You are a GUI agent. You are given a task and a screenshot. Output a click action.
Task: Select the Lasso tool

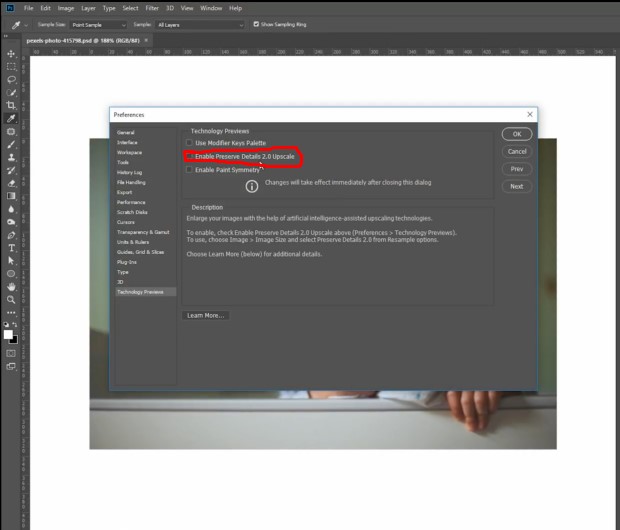[11, 80]
